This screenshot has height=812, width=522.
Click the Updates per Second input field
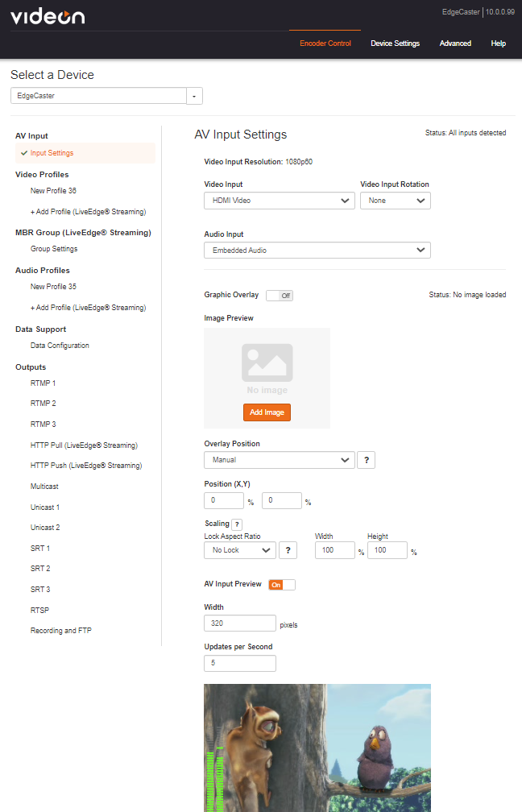pyautogui.click(x=239, y=663)
